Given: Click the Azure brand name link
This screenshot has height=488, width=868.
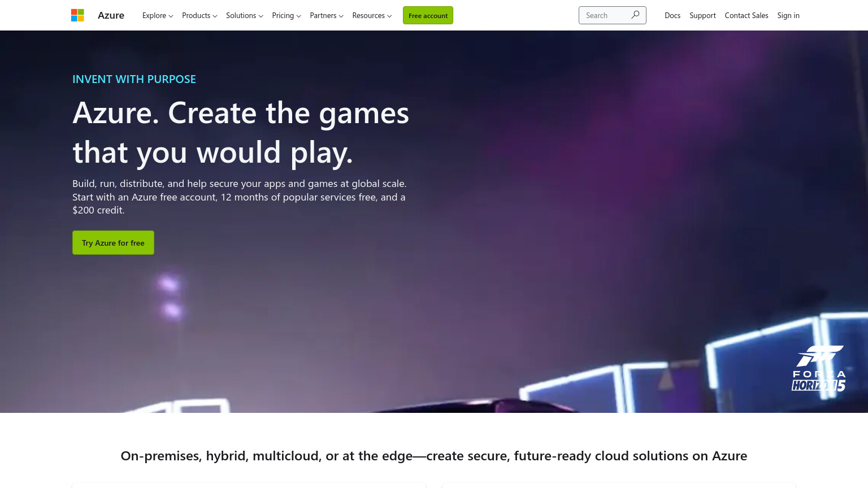Looking at the screenshot, I should 111,15.
